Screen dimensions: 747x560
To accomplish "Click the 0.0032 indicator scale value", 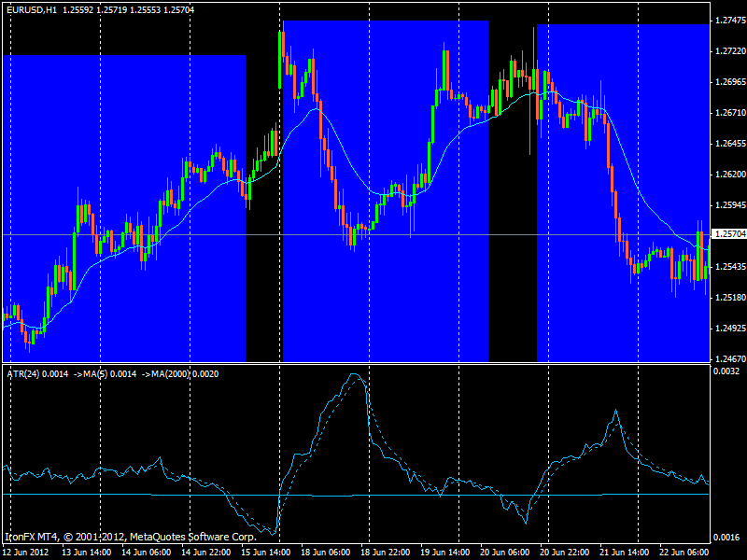I will (728, 371).
